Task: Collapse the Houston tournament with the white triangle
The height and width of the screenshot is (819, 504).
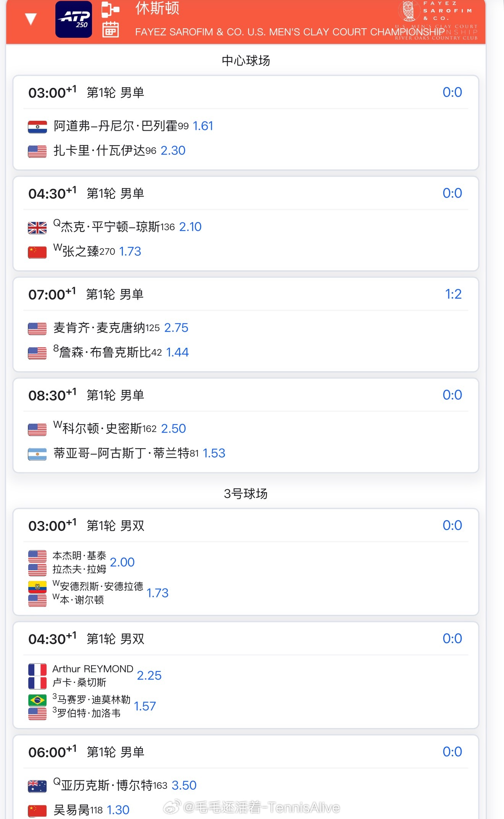Action: pyautogui.click(x=31, y=18)
